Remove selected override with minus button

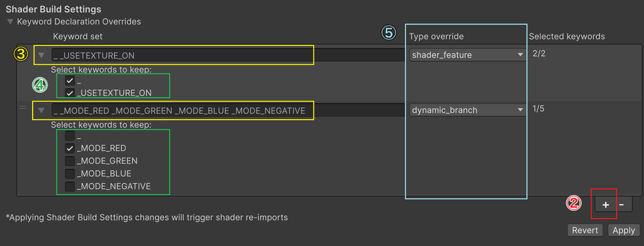pos(621,204)
